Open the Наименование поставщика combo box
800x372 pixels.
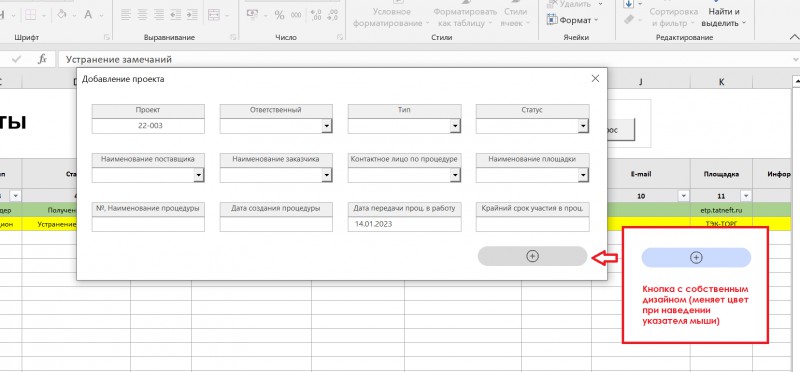click(199, 175)
